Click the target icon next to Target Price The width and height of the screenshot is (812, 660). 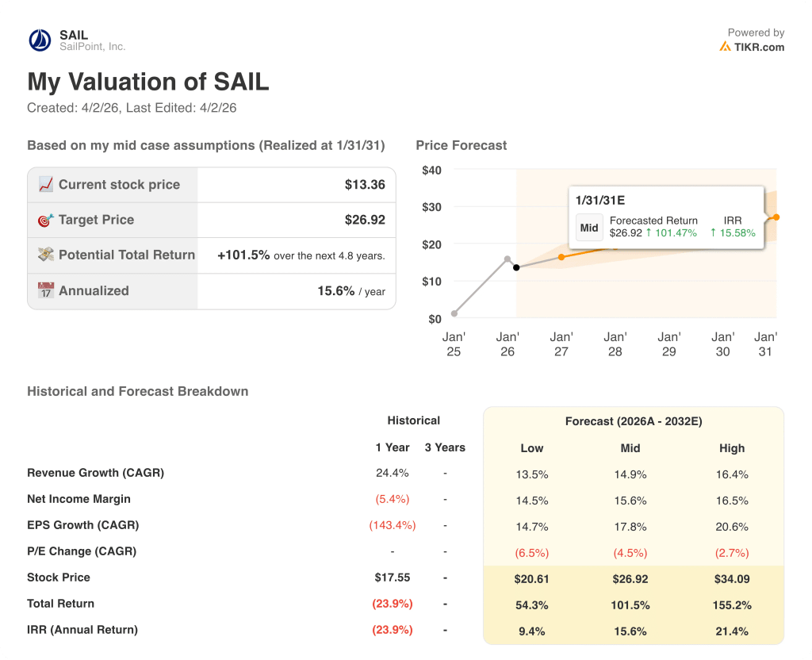(45, 220)
